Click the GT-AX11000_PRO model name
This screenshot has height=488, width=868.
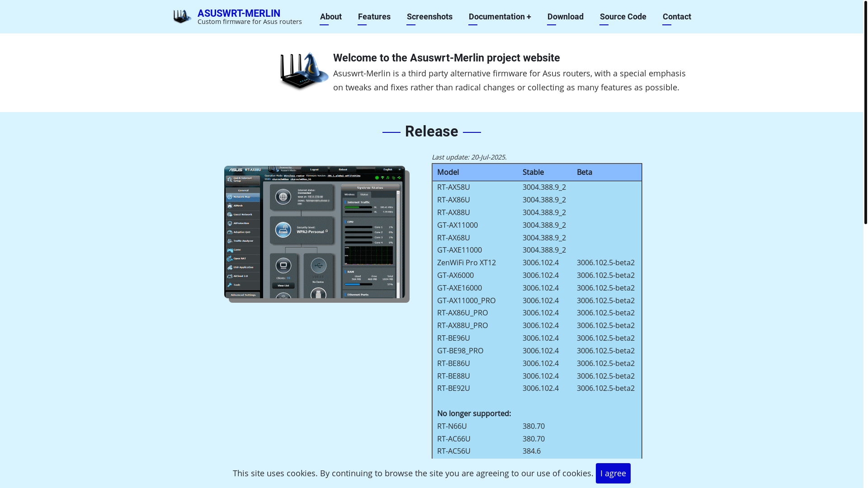(x=466, y=300)
